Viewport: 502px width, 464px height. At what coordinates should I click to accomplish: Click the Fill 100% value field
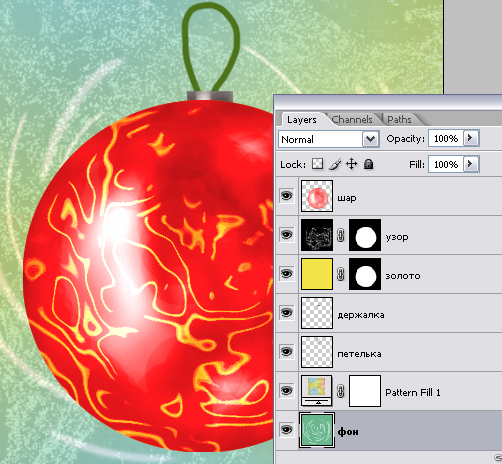pyautogui.click(x=446, y=164)
